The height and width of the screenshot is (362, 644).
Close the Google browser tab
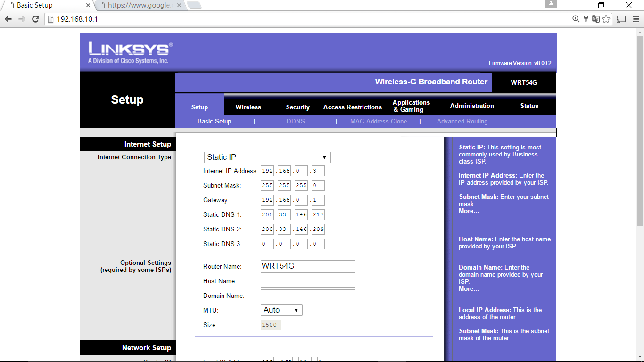pos(179,5)
